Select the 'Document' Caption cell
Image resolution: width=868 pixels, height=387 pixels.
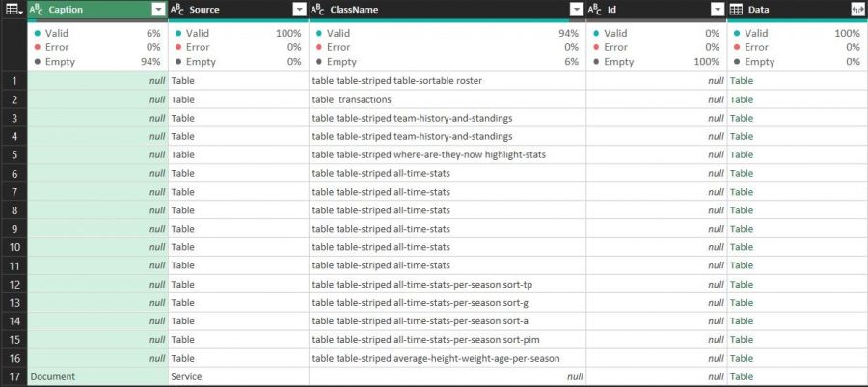(97, 376)
